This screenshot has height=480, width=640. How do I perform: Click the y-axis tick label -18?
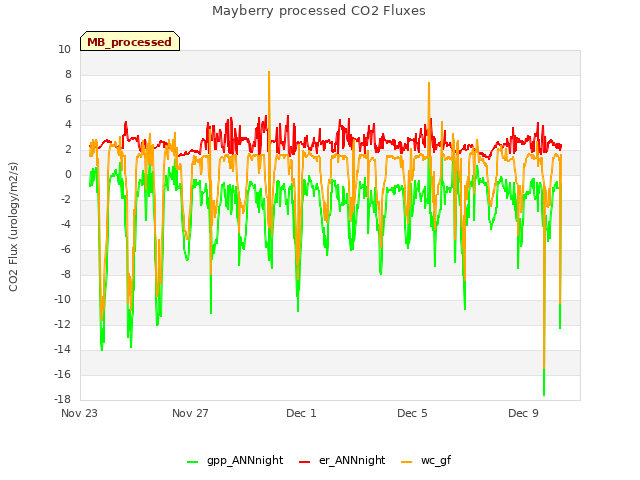62,399
